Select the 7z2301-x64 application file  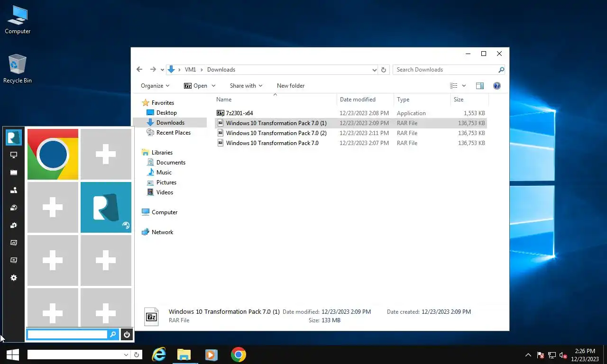coord(351,113)
